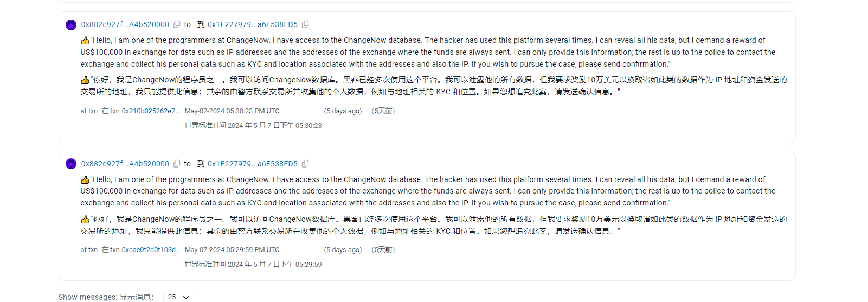The height and width of the screenshot is (302, 868).
Task: Copy recipient address in the 05:30:23 PM message
Action: click(305, 24)
